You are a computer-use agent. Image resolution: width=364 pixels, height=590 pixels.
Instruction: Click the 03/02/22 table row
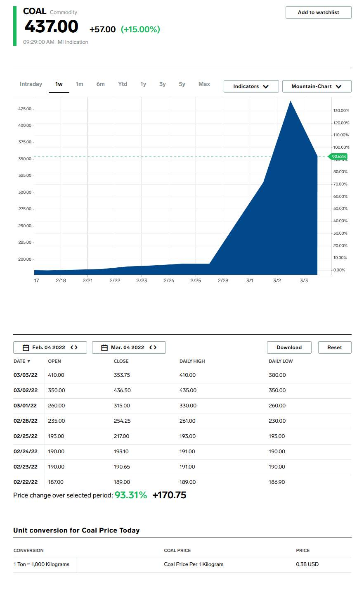tap(182, 390)
